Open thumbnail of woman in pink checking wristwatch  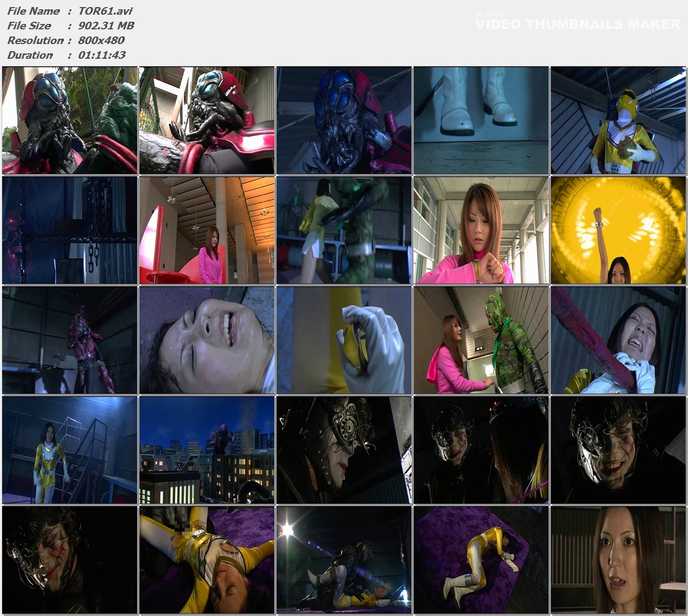(x=481, y=230)
